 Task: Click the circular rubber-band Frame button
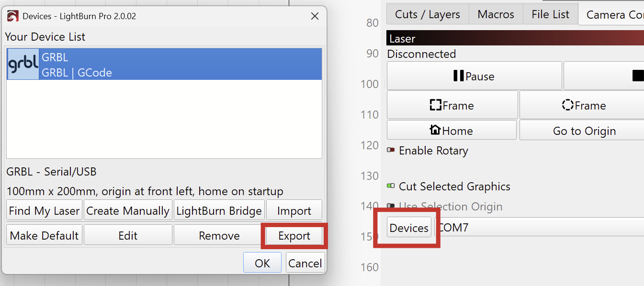[583, 105]
